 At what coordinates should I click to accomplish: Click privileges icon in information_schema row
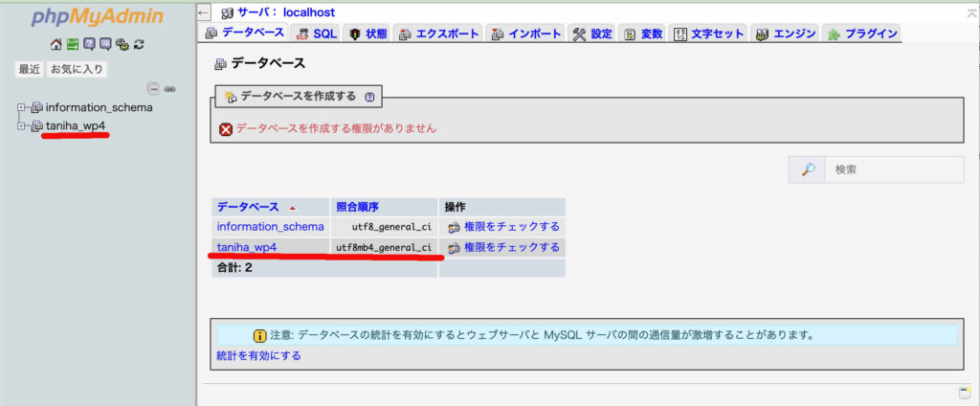point(454,227)
